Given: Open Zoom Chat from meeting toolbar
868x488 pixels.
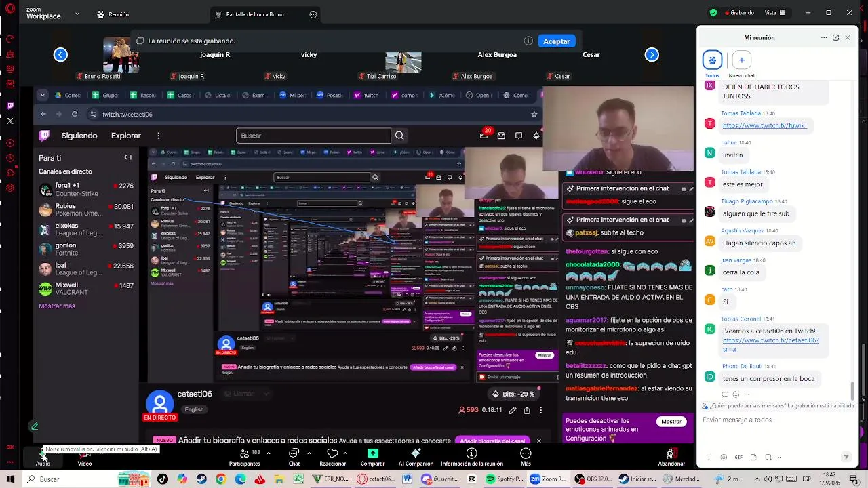Looking at the screenshot, I should (294, 457).
